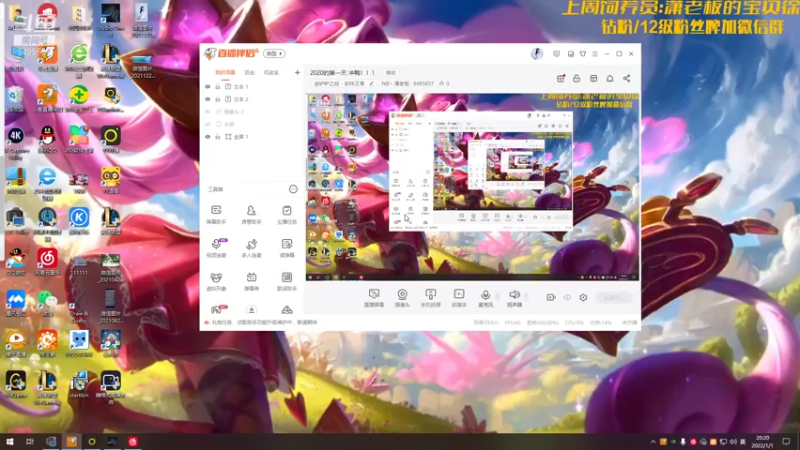Screen dimensions: 800x450
Task: Switch to the second scene tab
Action: click(x=249, y=72)
